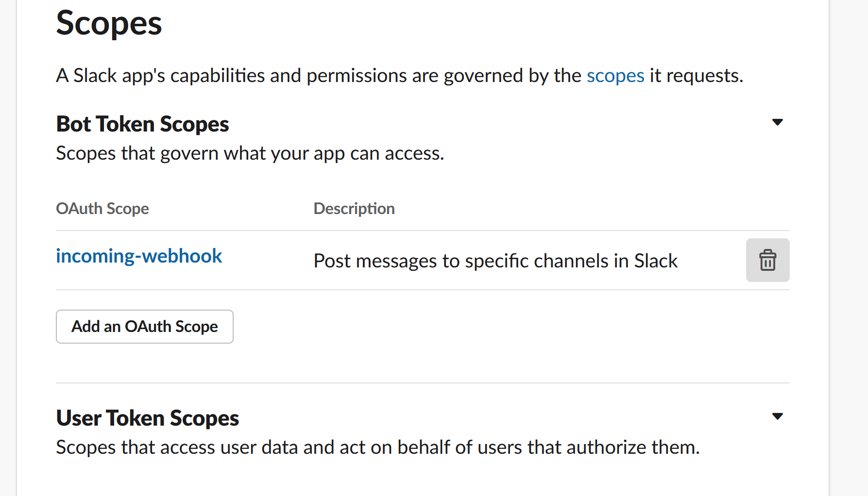The width and height of the screenshot is (868, 496).
Task: Click the gray page margin on the right
Action: pos(849,243)
